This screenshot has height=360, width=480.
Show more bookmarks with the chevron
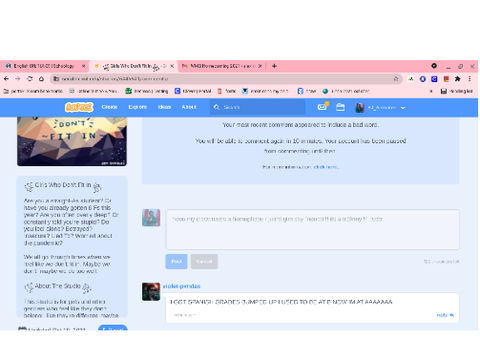pos(431,91)
